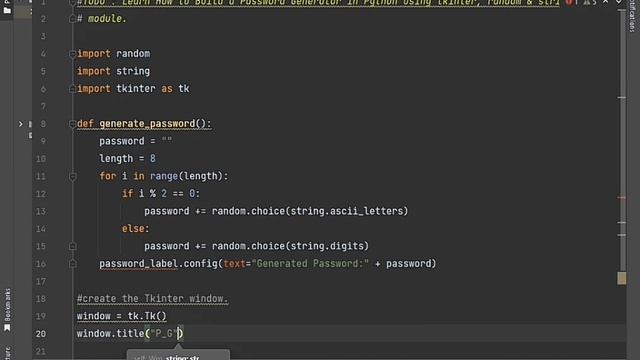Click the 'else:' keyword on line 14
The image size is (640, 360).
(136, 229)
